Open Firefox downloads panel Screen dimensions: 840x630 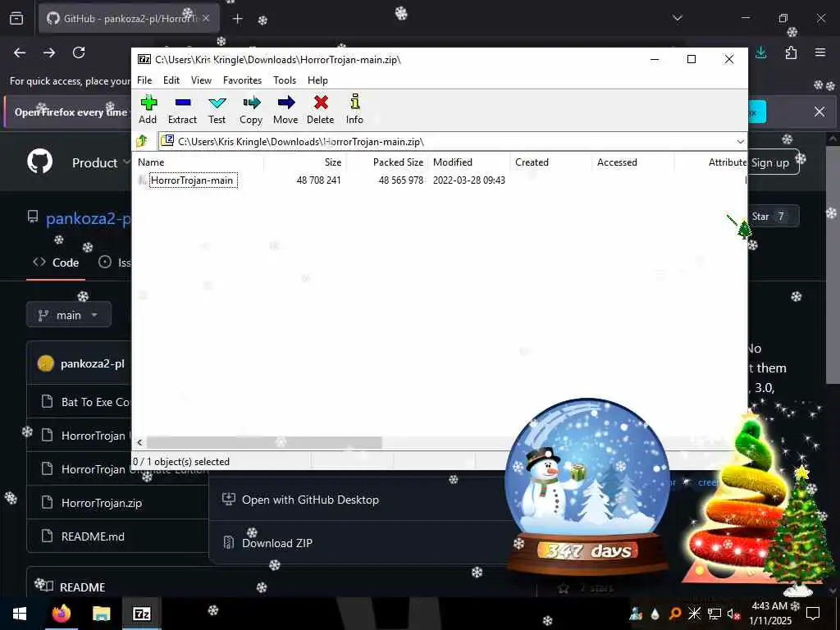click(x=761, y=52)
